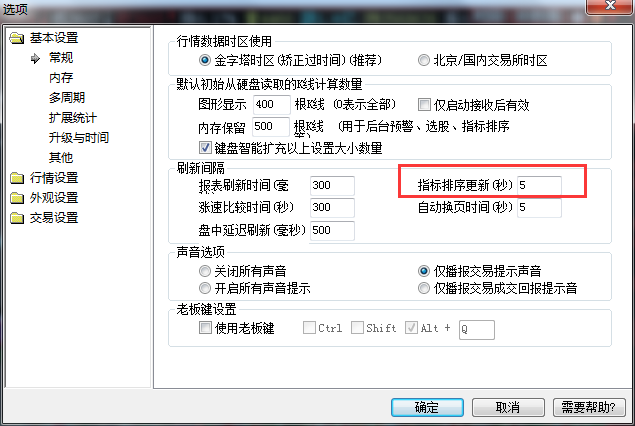Enable the 仅启动接收后有效 checkbox
635x426 pixels.
[x=424, y=104]
